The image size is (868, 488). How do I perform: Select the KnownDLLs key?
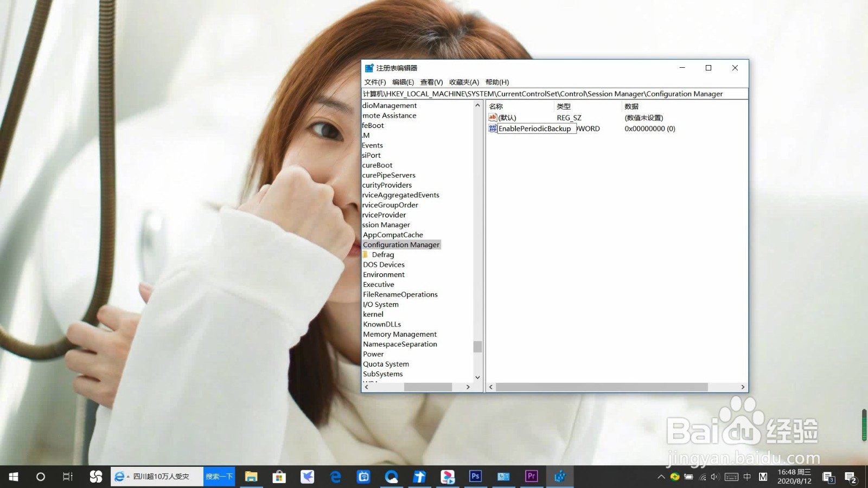point(382,324)
